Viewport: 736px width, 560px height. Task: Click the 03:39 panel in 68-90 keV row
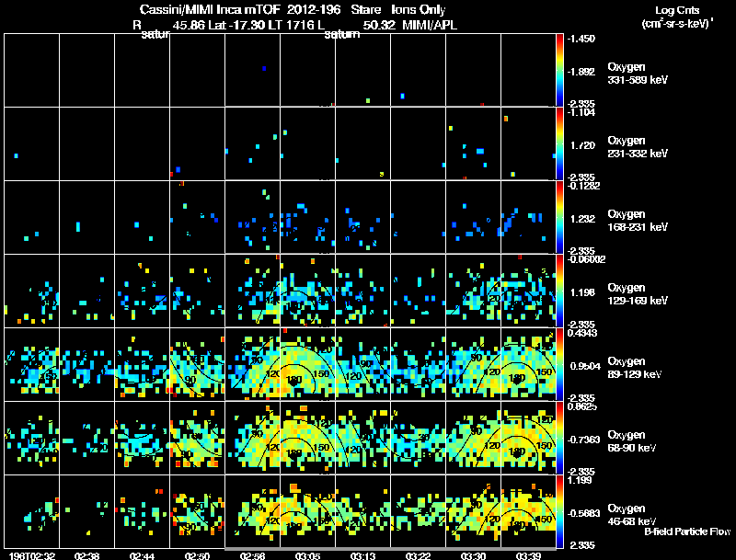coord(528,438)
